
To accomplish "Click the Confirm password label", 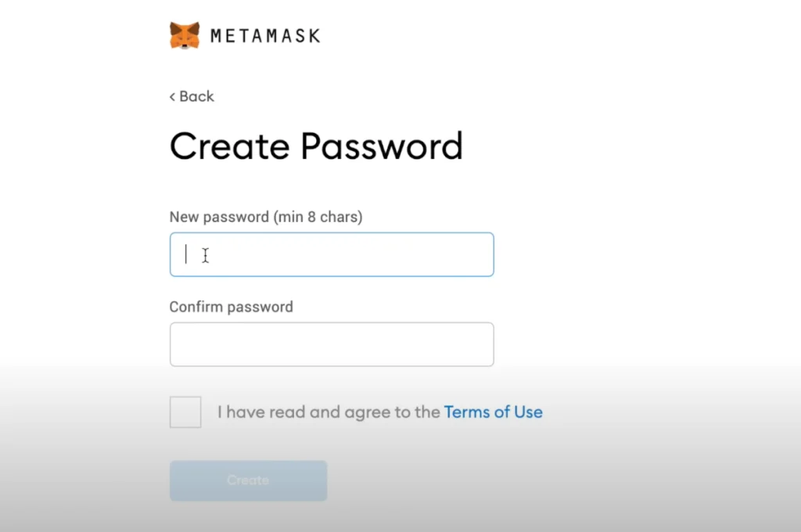I will pos(231,307).
